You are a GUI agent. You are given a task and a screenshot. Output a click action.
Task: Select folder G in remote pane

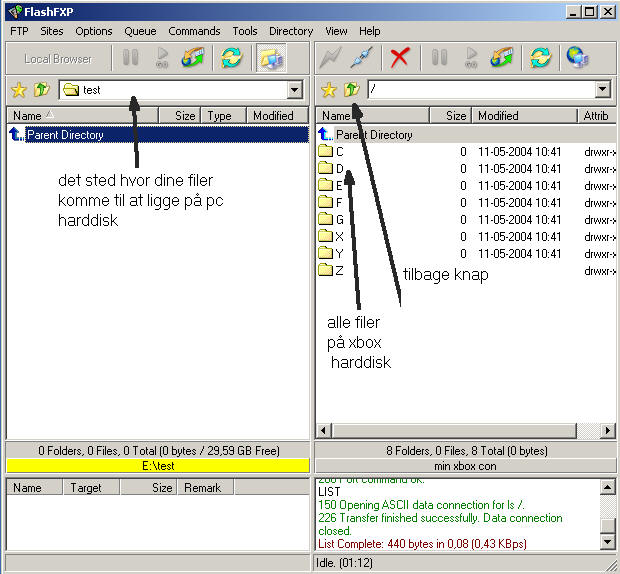(466, 219)
